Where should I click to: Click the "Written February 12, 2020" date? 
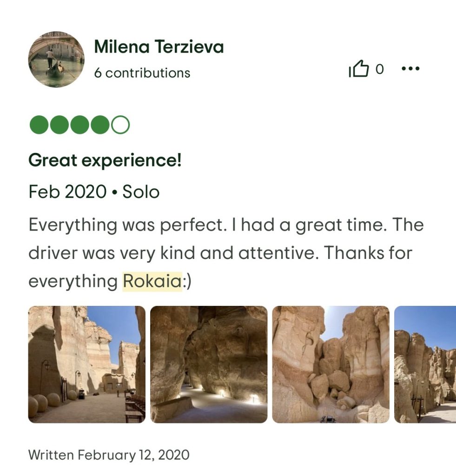109,454
